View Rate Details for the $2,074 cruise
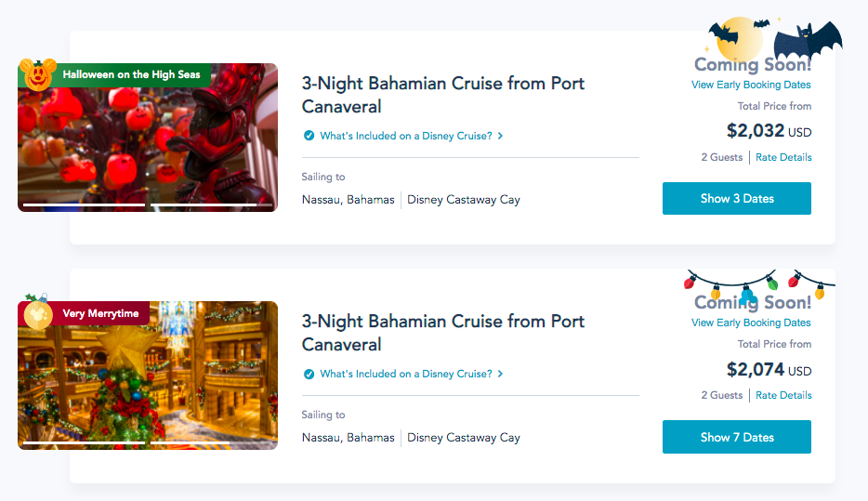Screen dimensions: 868x501 click(x=783, y=395)
